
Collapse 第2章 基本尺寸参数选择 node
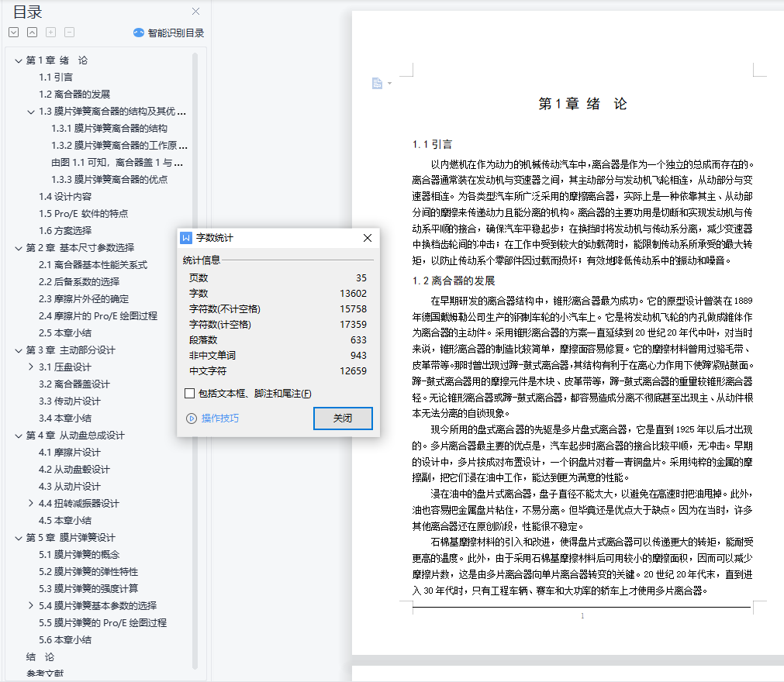pos(19,248)
